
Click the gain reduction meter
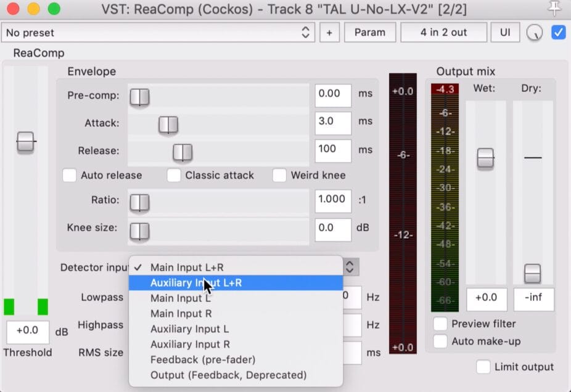403,213
